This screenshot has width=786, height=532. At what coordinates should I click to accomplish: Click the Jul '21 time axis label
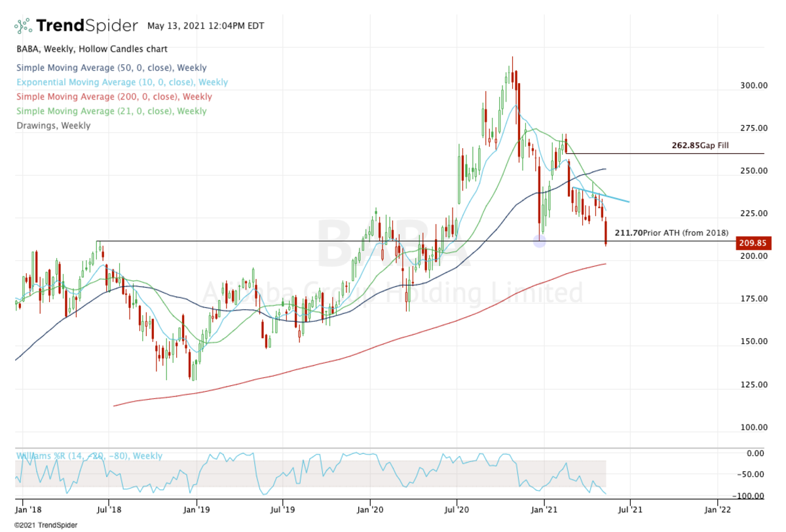tap(629, 506)
